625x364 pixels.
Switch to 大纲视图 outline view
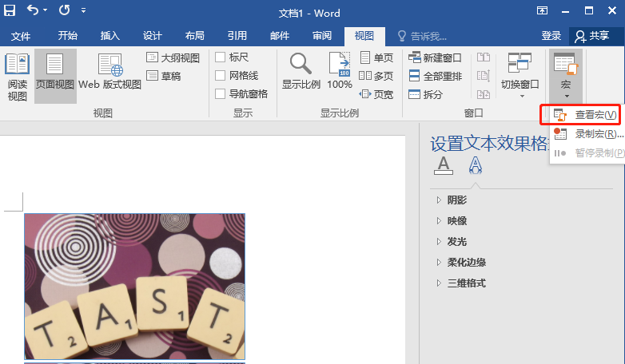tap(173, 57)
